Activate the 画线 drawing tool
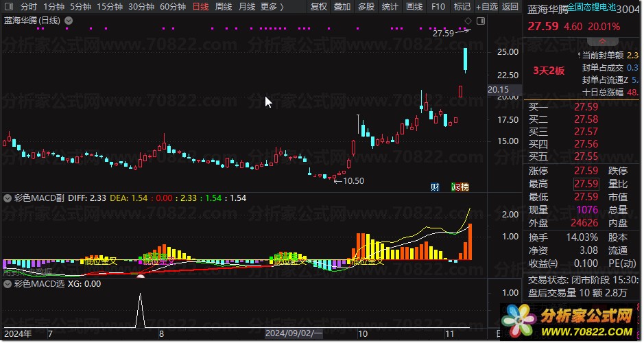 tap(414, 7)
